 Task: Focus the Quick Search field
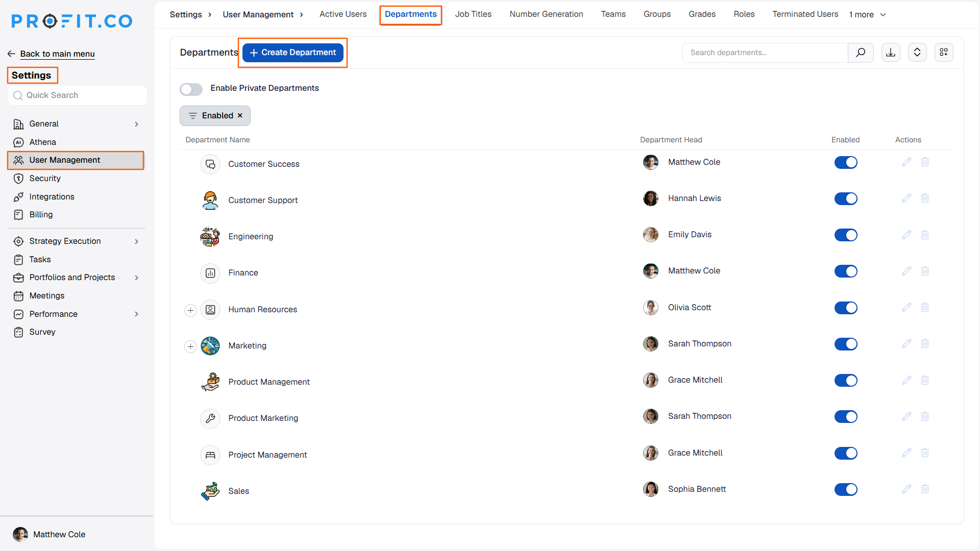pos(78,95)
